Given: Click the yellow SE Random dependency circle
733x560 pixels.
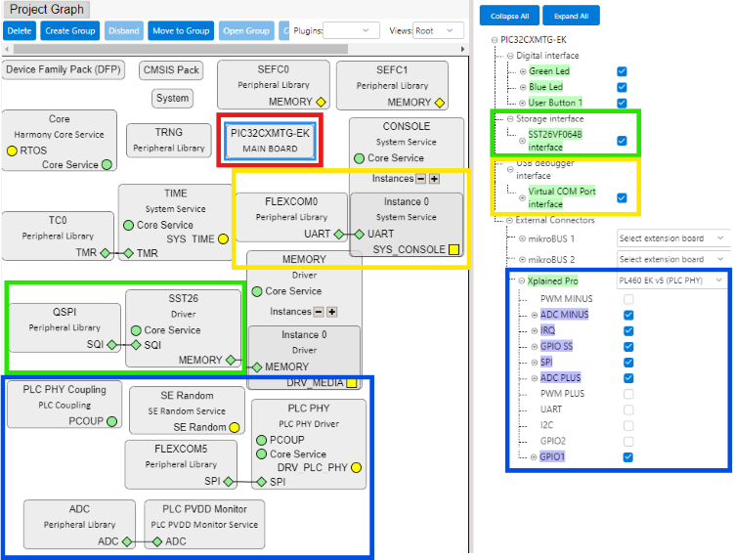Looking at the screenshot, I should click(234, 427).
